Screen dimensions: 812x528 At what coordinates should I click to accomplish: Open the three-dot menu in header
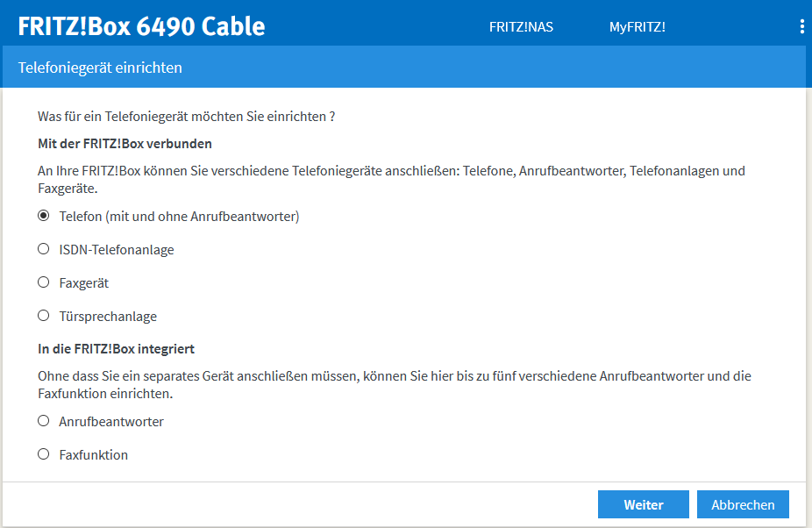click(x=801, y=26)
